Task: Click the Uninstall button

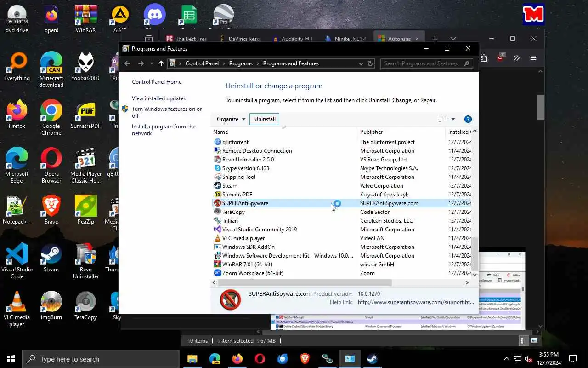Action: click(265, 119)
